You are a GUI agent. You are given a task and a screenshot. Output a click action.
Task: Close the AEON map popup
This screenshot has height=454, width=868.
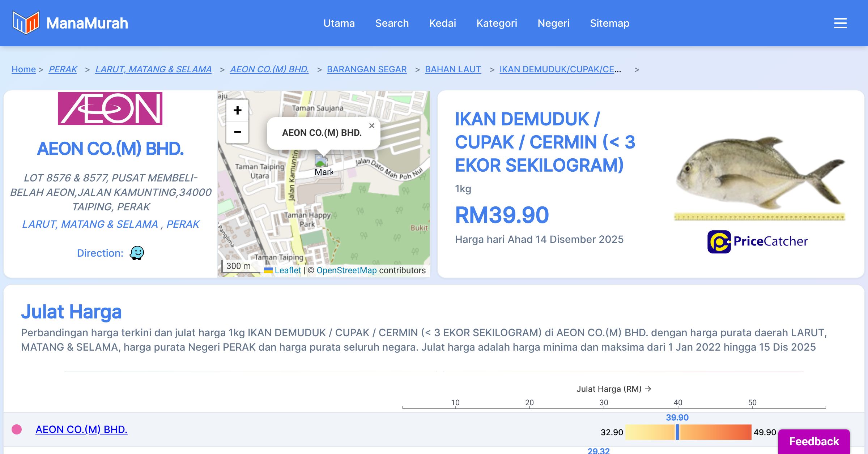click(x=371, y=126)
